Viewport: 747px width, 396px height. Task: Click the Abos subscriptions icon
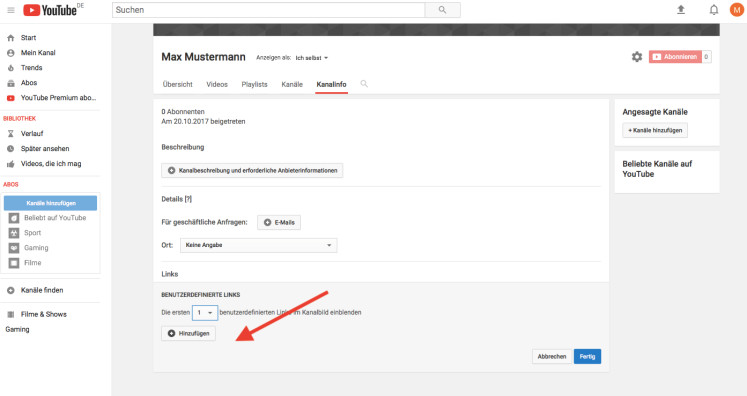pos(10,83)
